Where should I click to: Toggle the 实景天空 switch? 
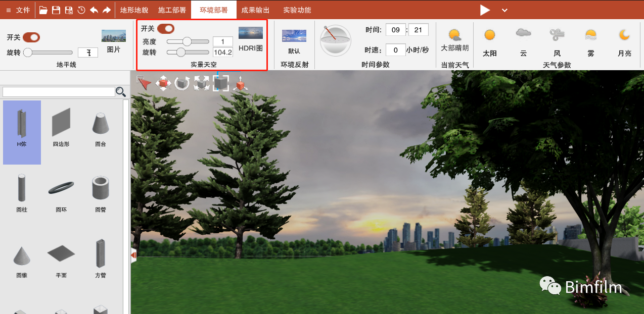pos(166,28)
